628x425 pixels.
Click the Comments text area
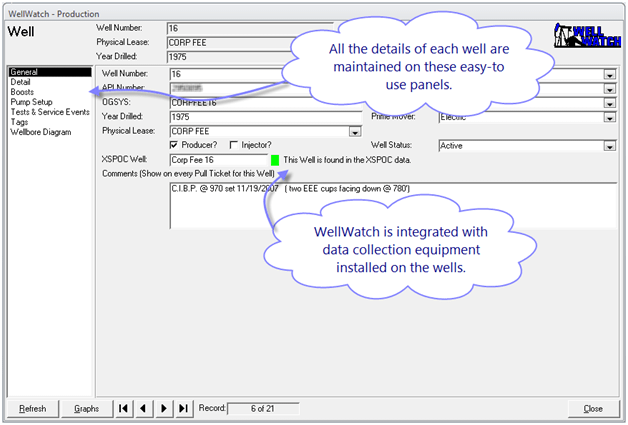pos(393,206)
